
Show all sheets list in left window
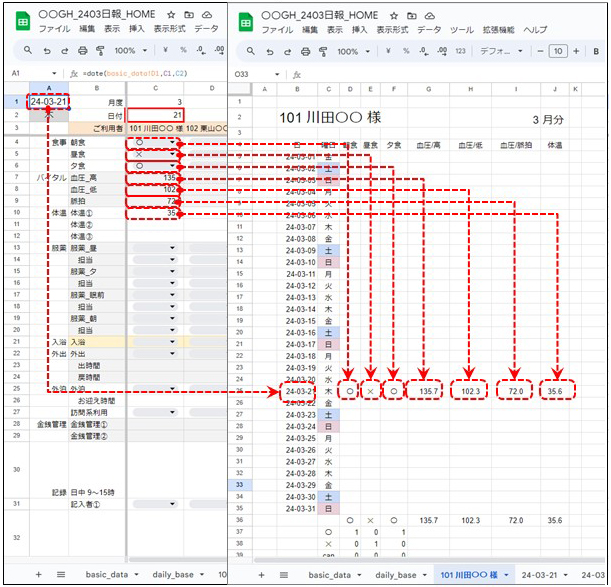coord(61,574)
